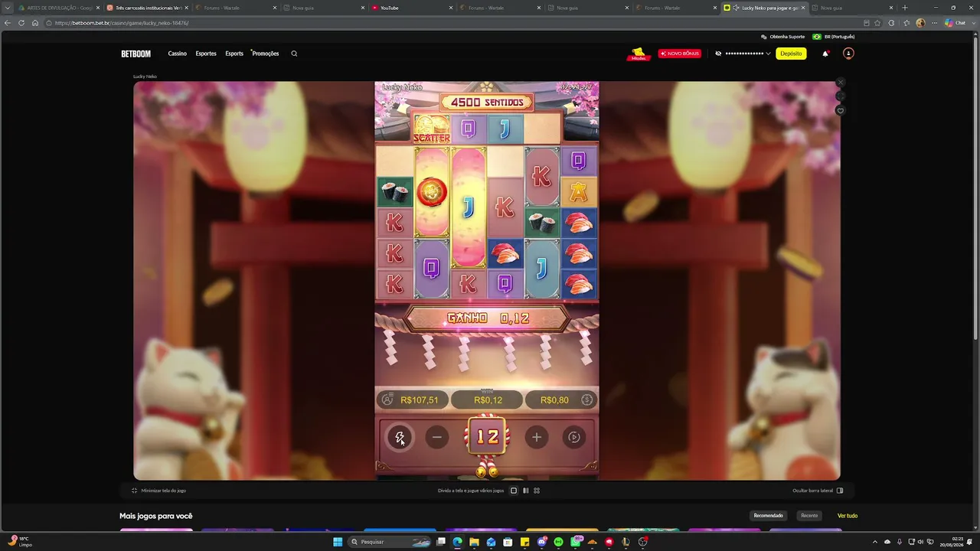Open the Esports menu
Screen dimensions: 980x551
[x=234, y=54]
